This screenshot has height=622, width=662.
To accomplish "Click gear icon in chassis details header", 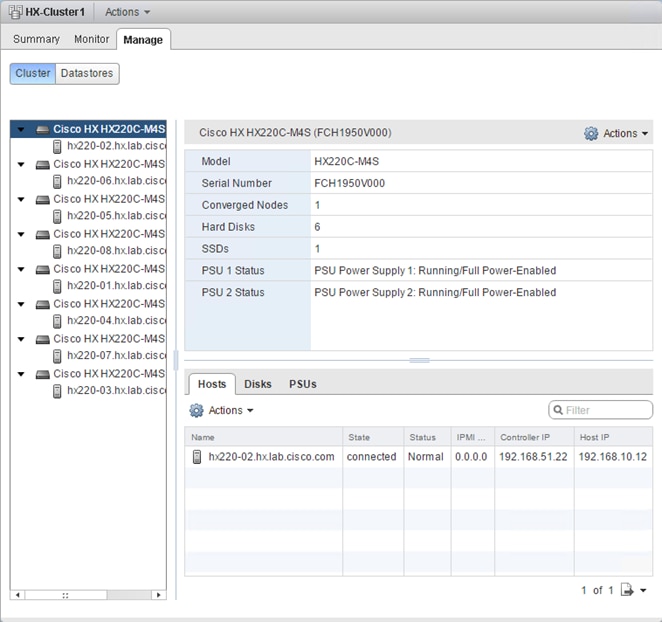I will point(591,133).
